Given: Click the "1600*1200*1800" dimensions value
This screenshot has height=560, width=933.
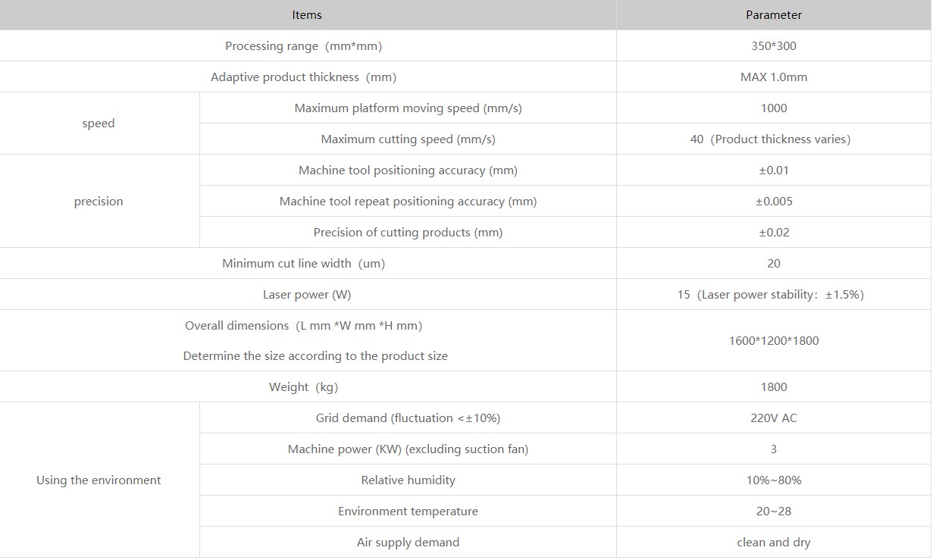Looking at the screenshot, I should pos(773,341).
